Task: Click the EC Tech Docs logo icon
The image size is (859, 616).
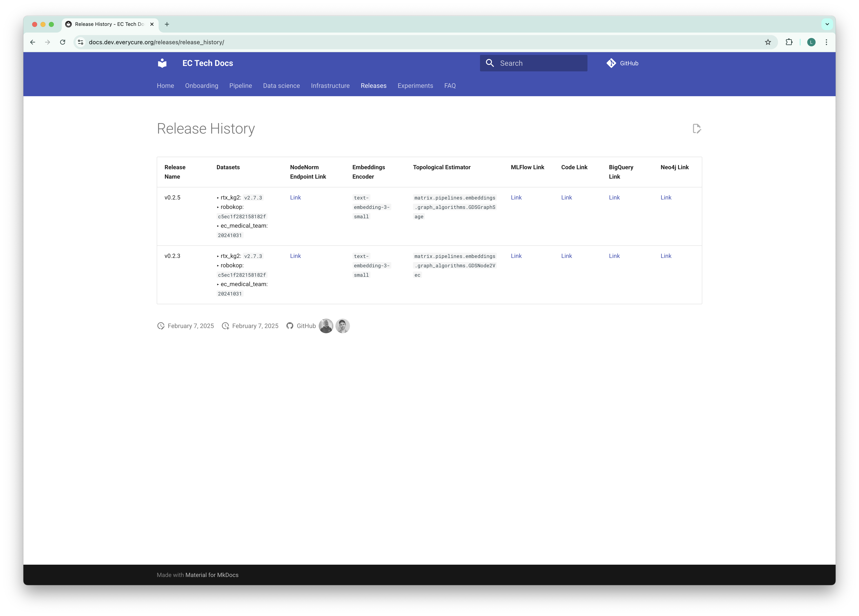Action: pos(162,63)
